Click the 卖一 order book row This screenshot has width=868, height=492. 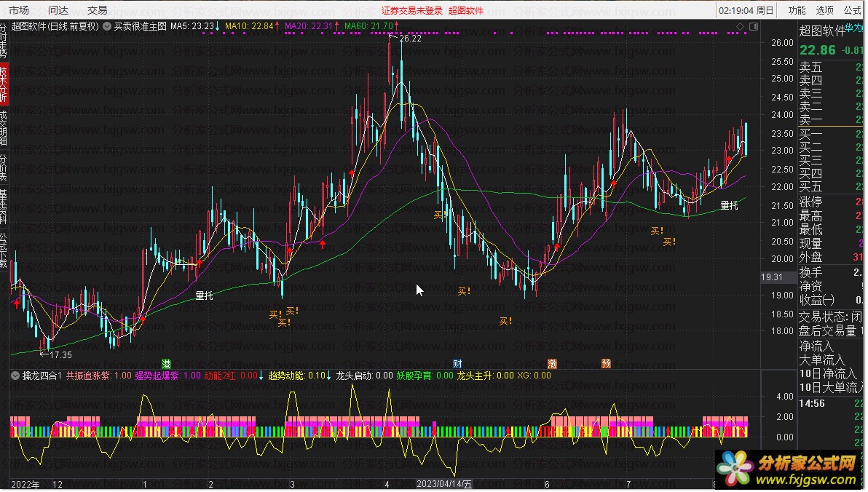click(831, 119)
